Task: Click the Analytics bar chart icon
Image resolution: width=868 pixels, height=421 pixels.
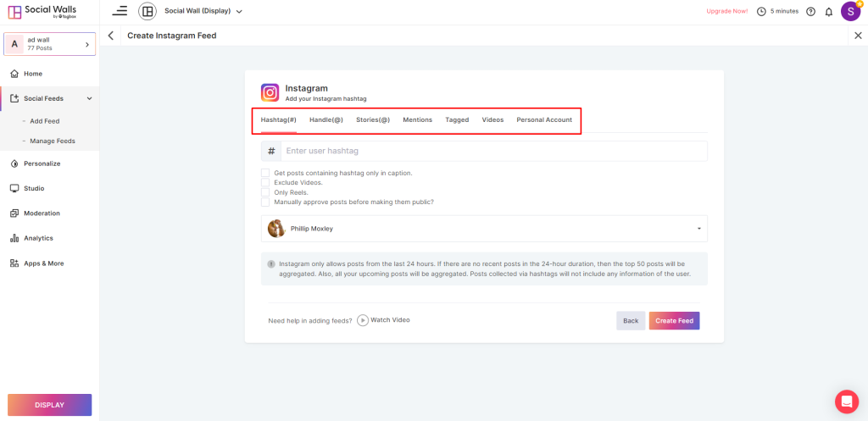Action: tap(15, 238)
